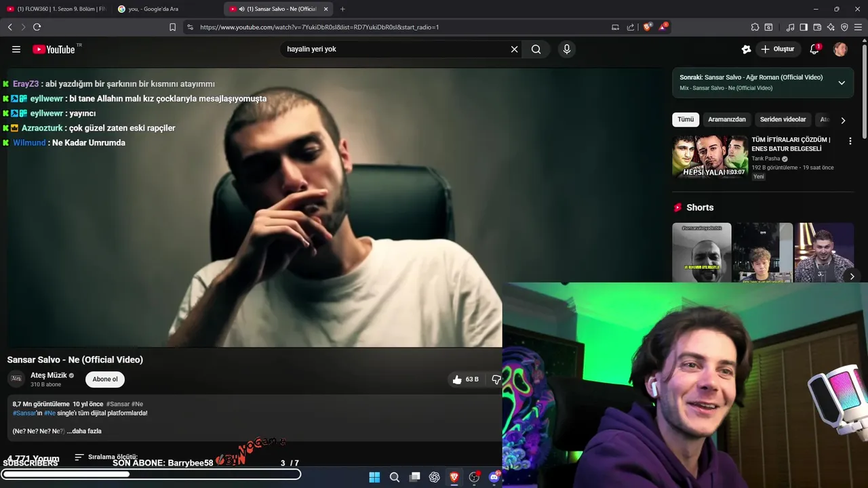Image resolution: width=868 pixels, height=488 pixels.
Task: Reload the page
Action: pos(37,27)
